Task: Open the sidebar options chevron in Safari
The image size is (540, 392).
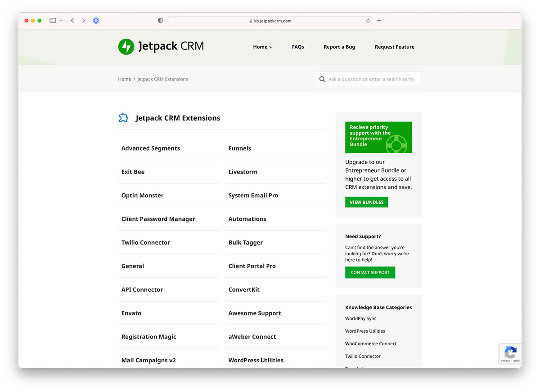Action: 61,21
